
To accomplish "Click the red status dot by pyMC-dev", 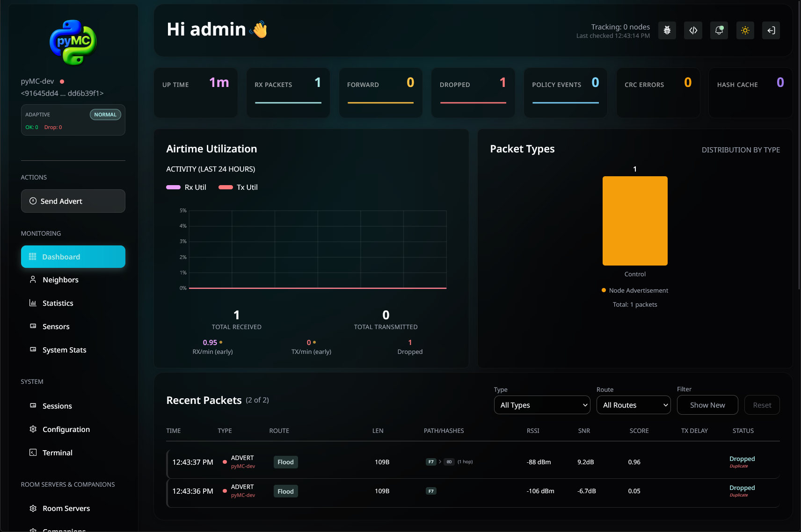I will pos(62,81).
